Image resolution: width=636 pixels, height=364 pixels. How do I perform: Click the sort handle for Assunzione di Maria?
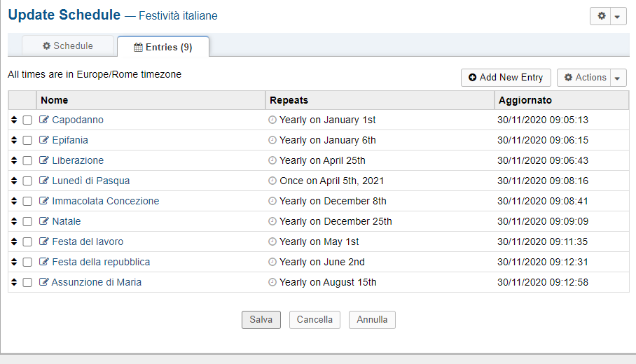pyautogui.click(x=14, y=282)
